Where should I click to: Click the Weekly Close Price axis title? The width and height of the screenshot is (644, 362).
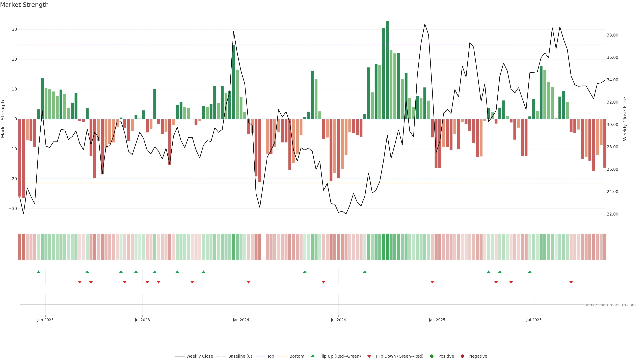[625, 119]
